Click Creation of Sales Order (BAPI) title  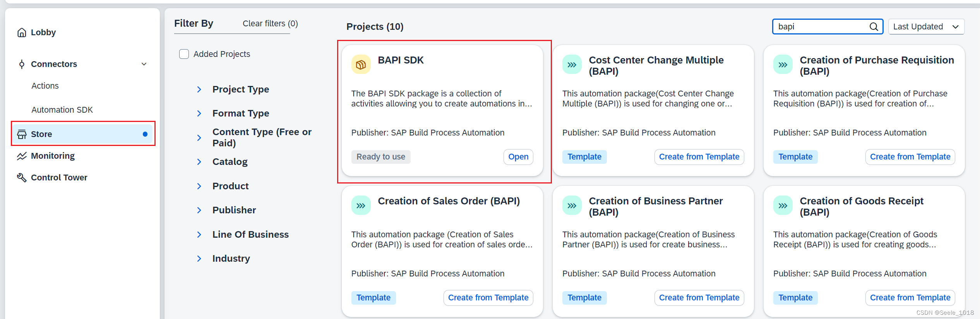pyautogui.click(x=449, y=201)
